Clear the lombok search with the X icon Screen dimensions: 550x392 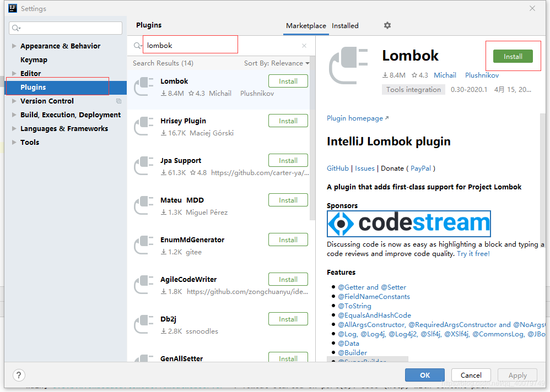304,46
